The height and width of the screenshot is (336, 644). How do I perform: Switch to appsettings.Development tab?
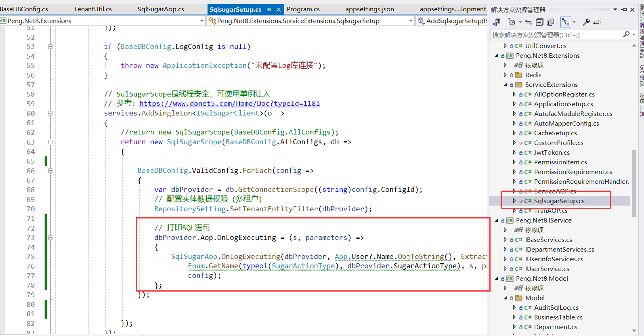pos(453,9)
